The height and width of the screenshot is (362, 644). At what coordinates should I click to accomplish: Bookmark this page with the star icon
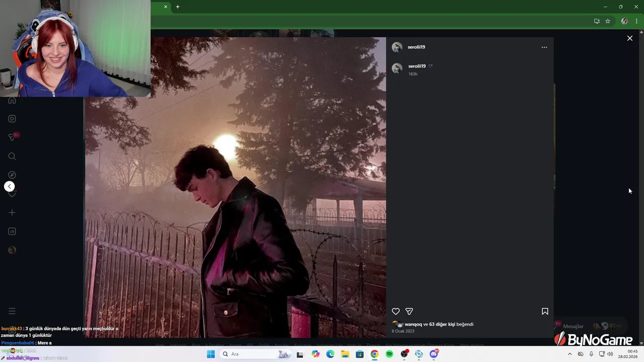[x=608, y=21]
